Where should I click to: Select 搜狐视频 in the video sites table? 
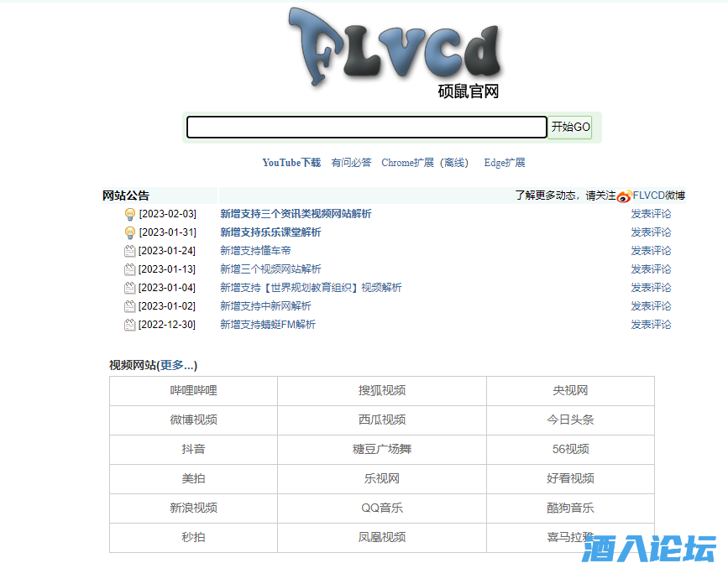pos(382,390)
